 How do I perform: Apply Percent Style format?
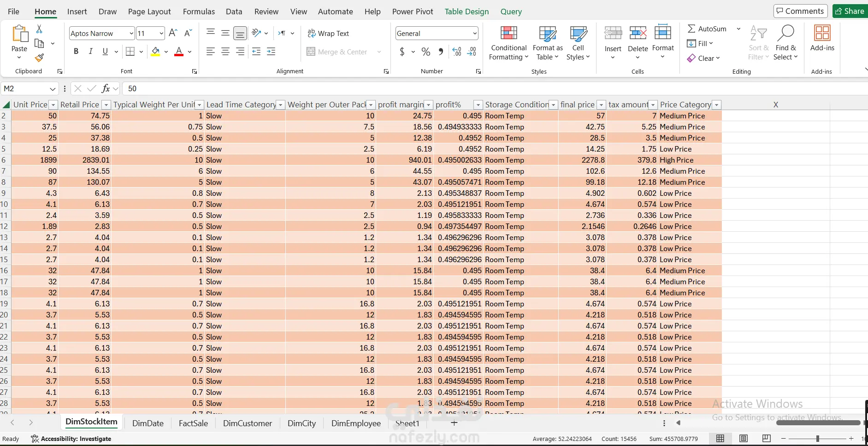[426, 52]
